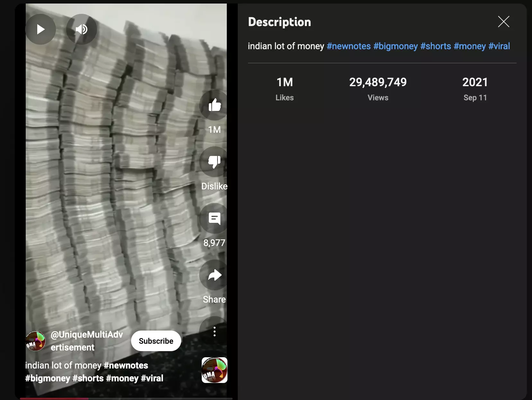Mute the video with speaker icon

(x=82, y=29)
